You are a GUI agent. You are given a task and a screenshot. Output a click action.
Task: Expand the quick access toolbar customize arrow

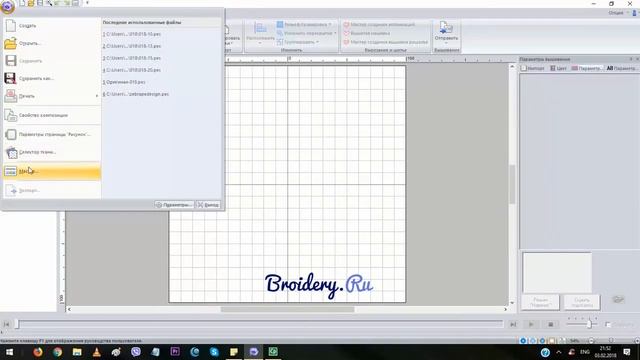coord(87,3)
